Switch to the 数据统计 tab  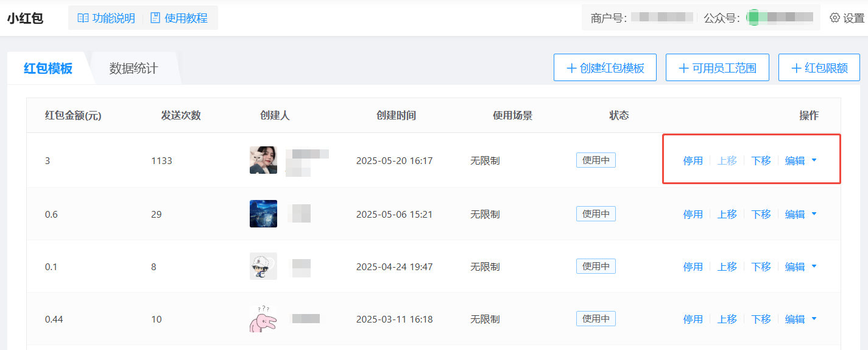coord(133,68)
